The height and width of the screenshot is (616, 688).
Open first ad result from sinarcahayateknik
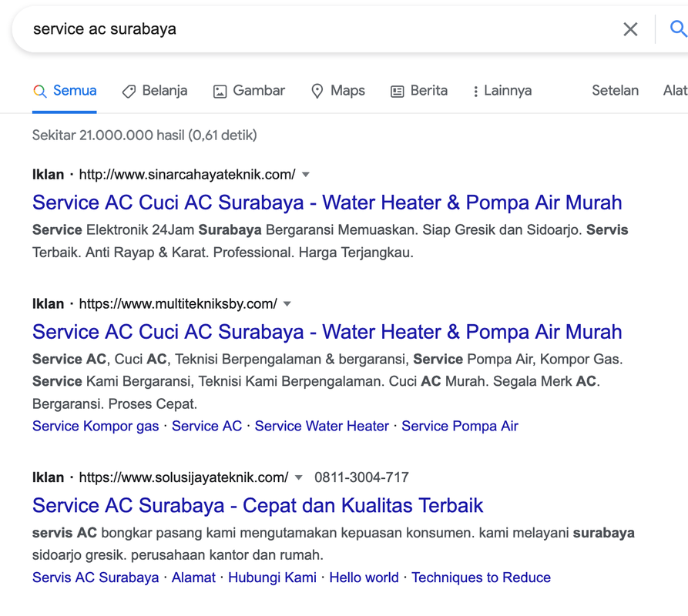[x=327, y=203]
